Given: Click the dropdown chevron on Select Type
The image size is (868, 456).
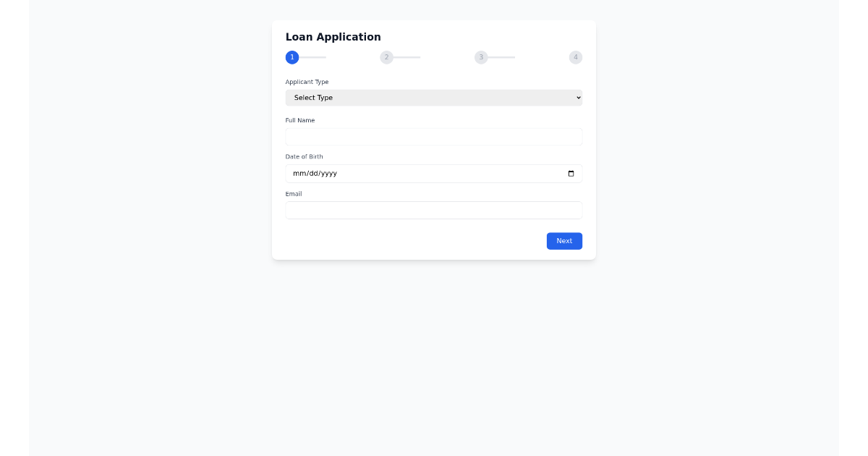Looking at the screenshot, I should click(x=577, y=98).
